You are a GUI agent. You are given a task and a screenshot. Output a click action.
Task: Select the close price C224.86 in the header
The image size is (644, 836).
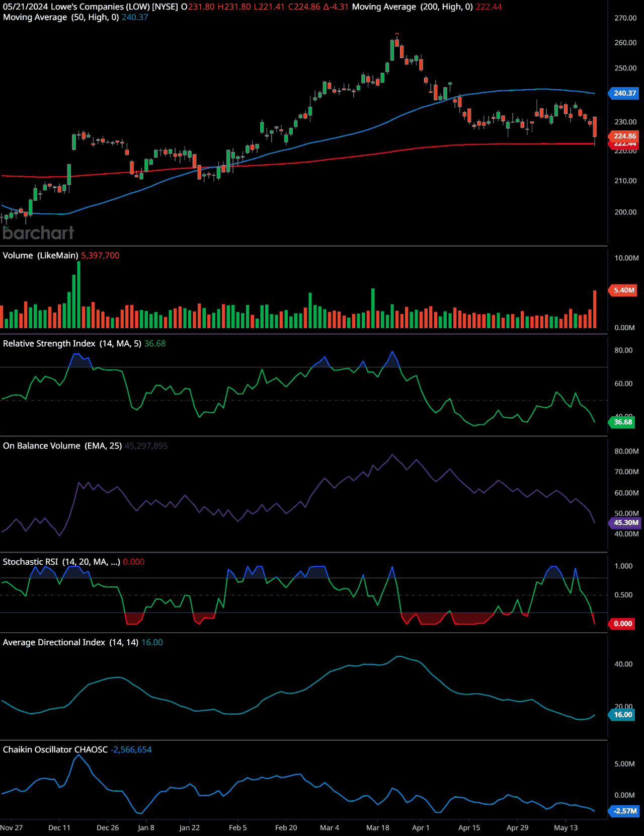(x=304, y=7)
